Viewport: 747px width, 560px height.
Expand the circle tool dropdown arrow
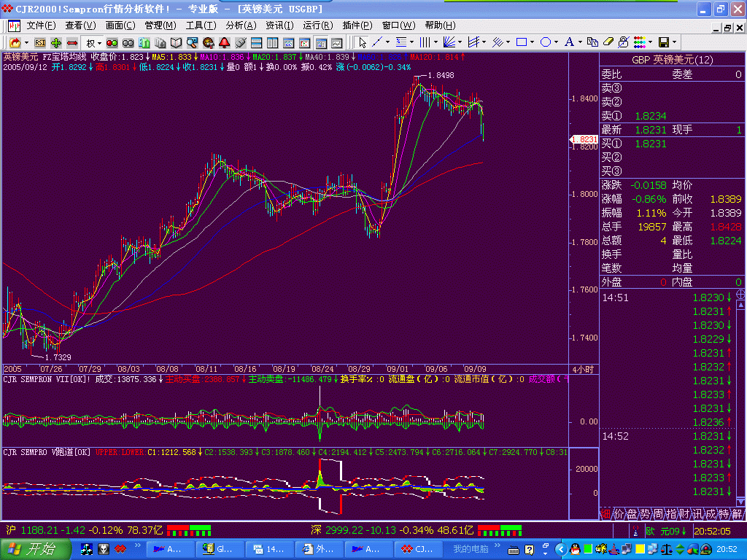[x=556, y=42]
